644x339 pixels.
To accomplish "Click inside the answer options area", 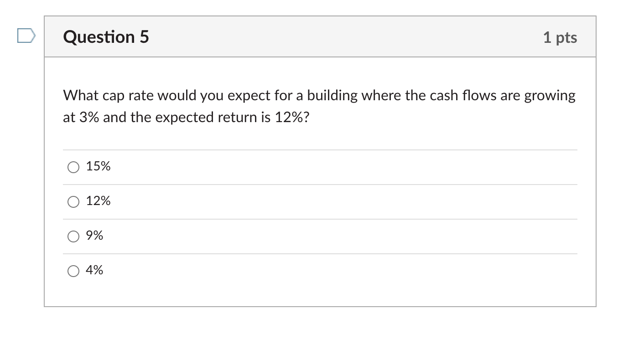I will point(319,219).
